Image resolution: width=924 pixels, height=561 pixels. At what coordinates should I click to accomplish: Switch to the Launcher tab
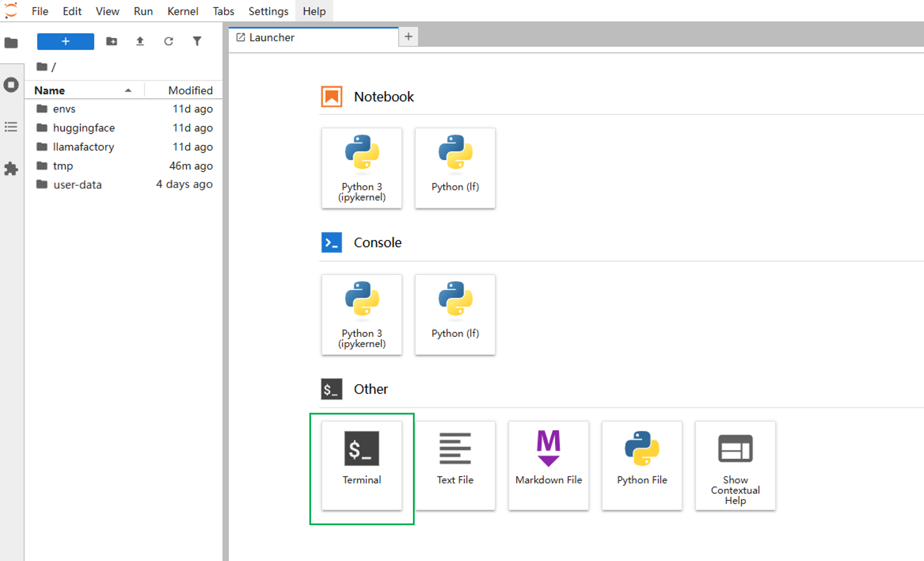[272, 38]
